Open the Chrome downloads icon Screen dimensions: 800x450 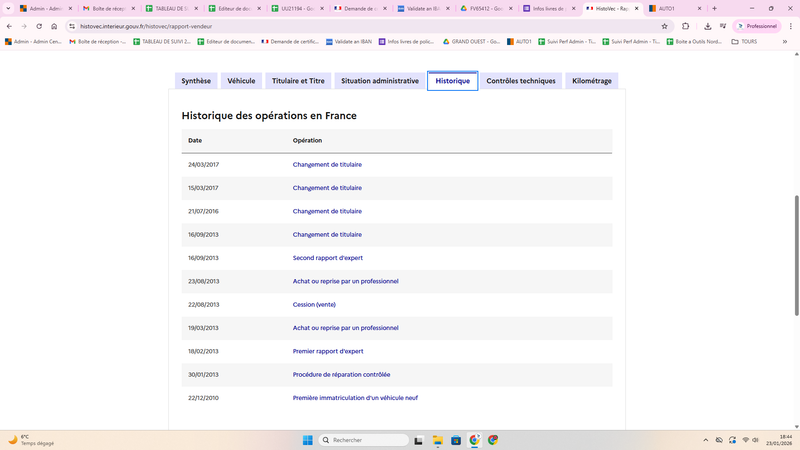pyautogui.click(x=708, y=26)
